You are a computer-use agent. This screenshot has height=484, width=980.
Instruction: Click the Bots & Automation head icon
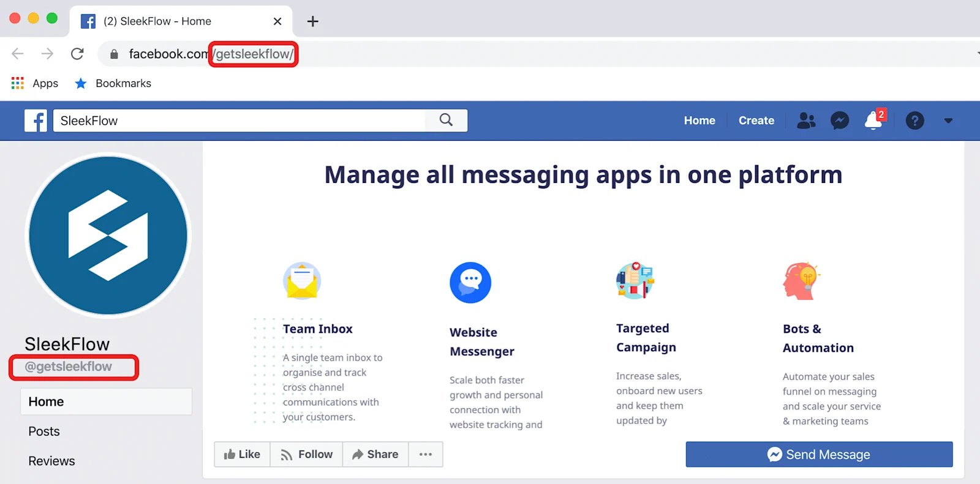tap(801, 281)
